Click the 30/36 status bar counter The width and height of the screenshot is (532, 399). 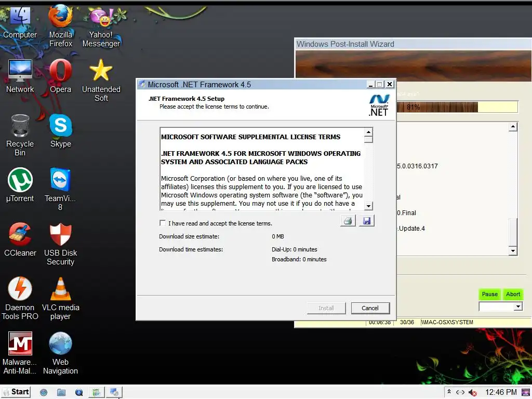[407, 322]
